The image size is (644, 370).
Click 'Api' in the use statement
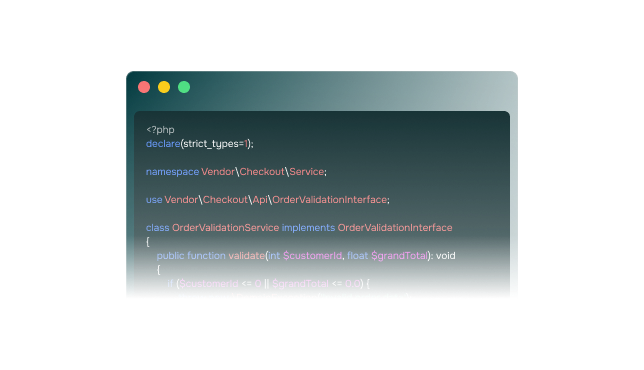tap(260, 200)
